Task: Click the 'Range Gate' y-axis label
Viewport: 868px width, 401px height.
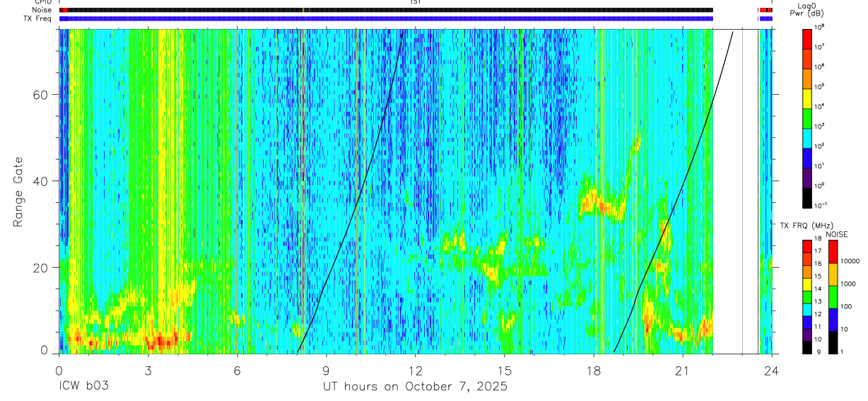Action: point(17,193)
